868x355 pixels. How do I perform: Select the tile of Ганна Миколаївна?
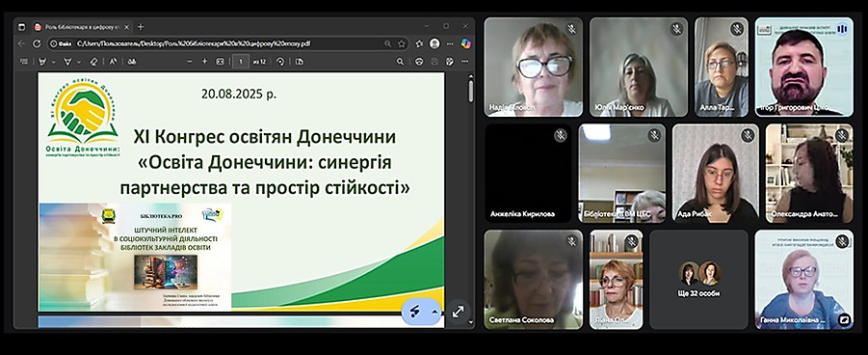pos(803,280)
